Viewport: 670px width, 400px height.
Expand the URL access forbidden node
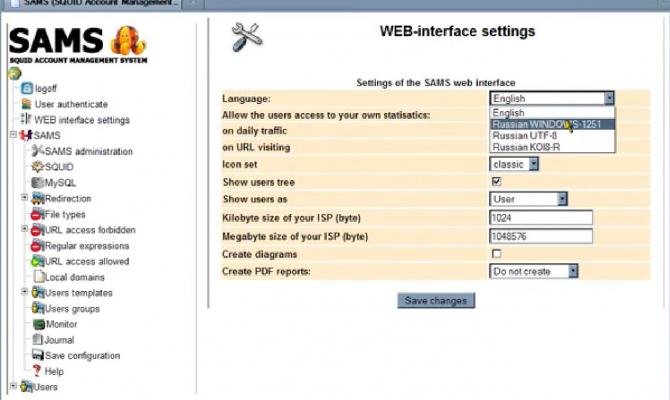[x=25, y=229]
